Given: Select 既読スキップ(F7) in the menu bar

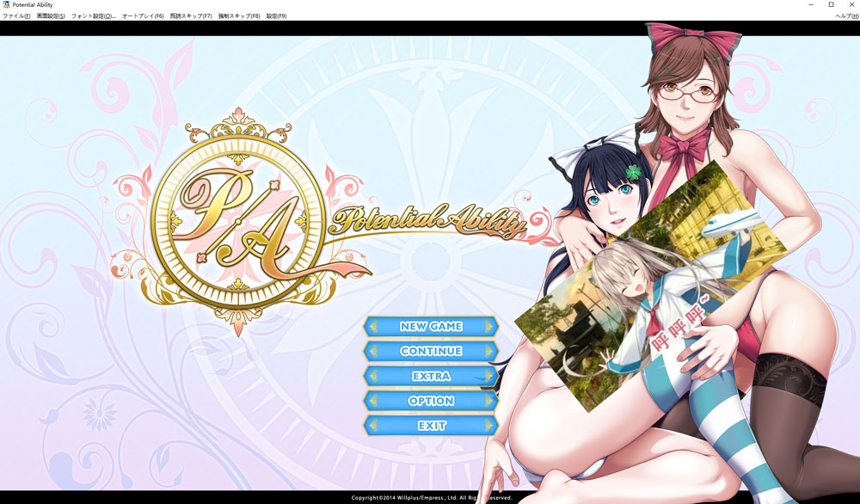Looking at the screenshot, I should pyautogui.click(x=191, y=15).
